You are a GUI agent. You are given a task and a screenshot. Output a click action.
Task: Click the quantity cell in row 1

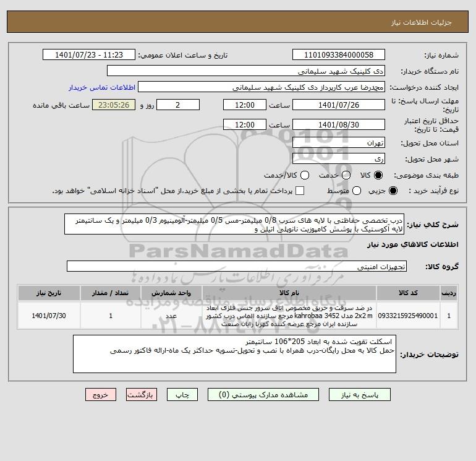111,316
